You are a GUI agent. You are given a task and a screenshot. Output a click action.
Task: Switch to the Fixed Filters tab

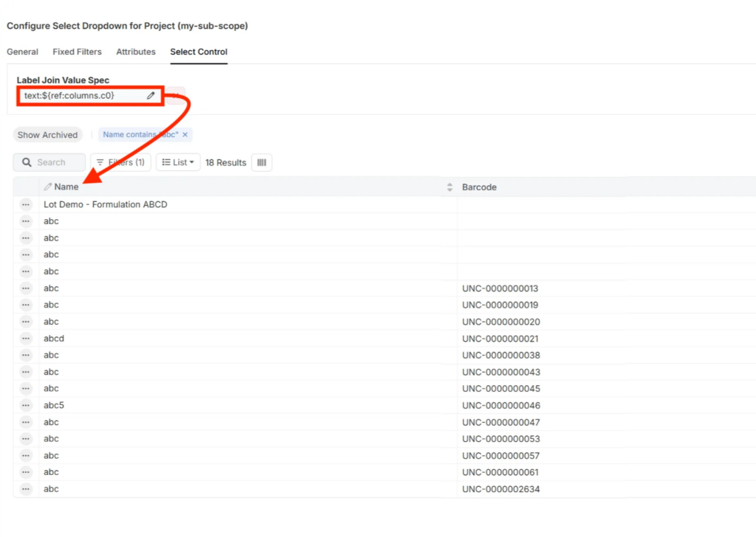pos(77,52)
